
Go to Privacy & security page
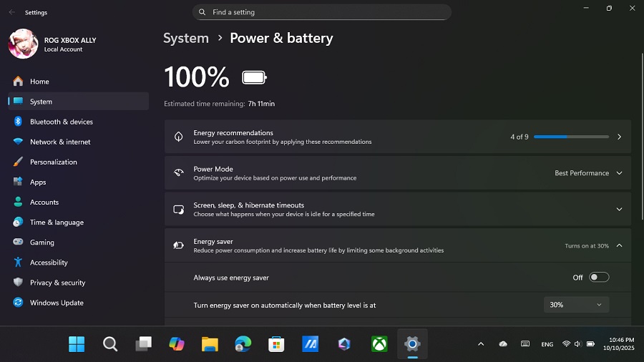tap(57, 283)
